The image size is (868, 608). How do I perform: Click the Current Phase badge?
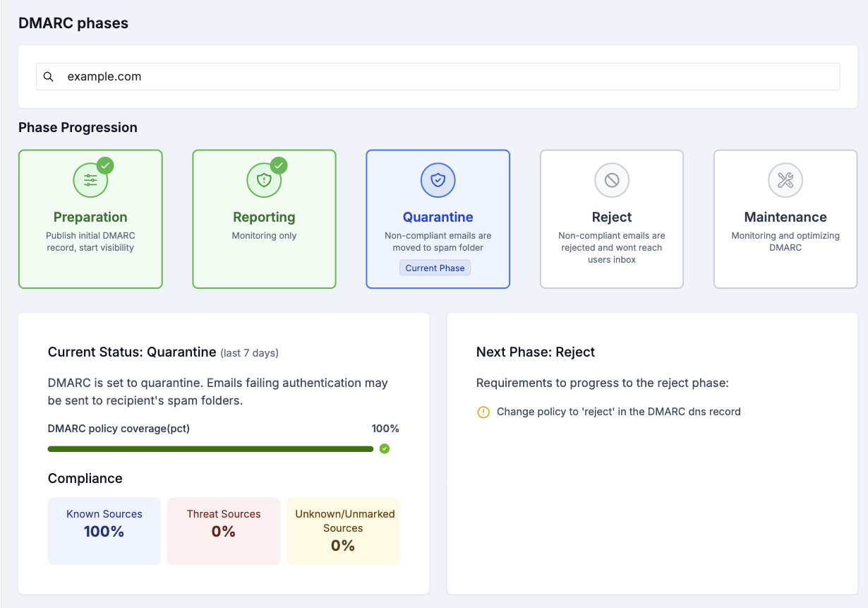pos(435,268)
